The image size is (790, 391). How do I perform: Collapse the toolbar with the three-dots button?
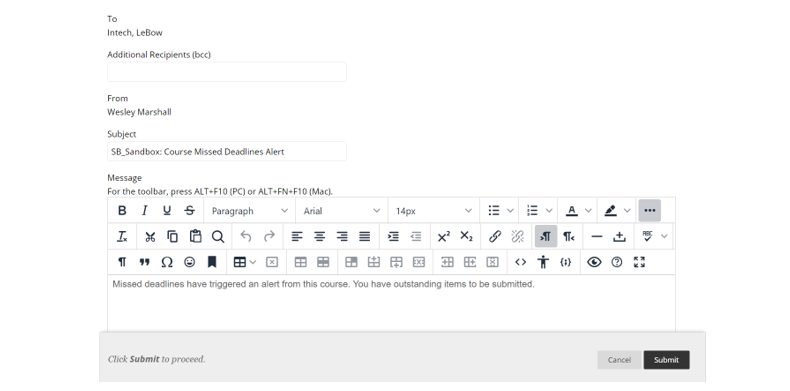click(x=649, y=211)
